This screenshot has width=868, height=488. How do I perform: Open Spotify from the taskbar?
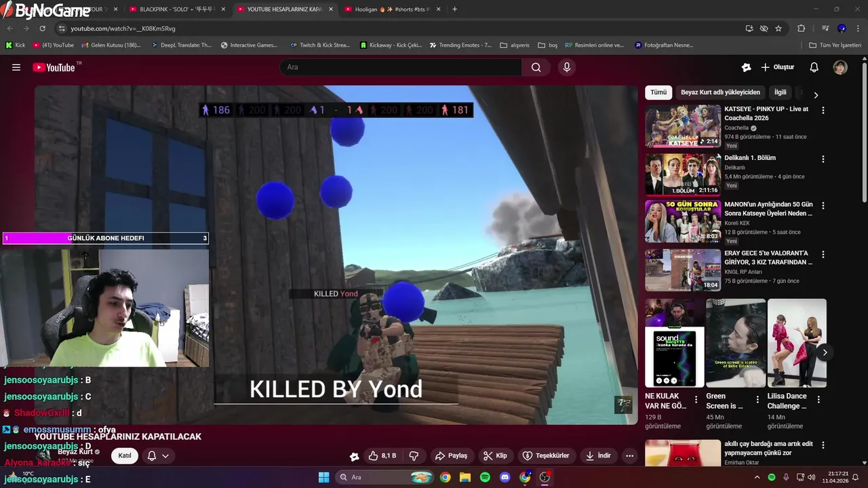[485, 477]
